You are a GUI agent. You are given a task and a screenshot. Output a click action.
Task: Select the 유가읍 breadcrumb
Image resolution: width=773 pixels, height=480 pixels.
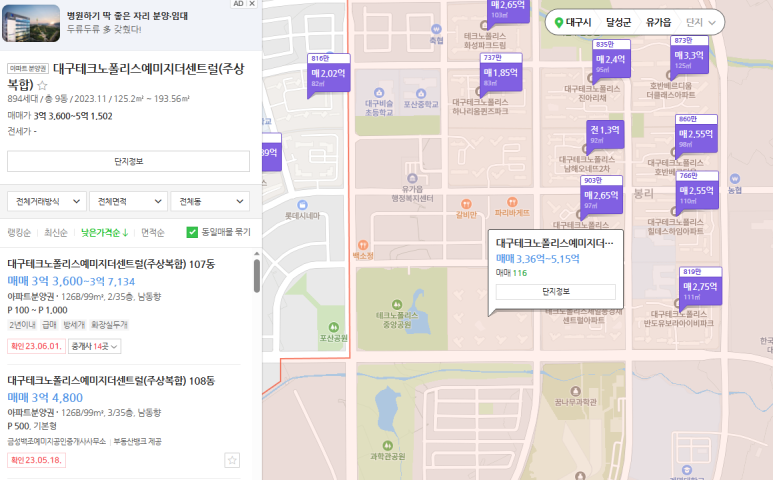658,22
